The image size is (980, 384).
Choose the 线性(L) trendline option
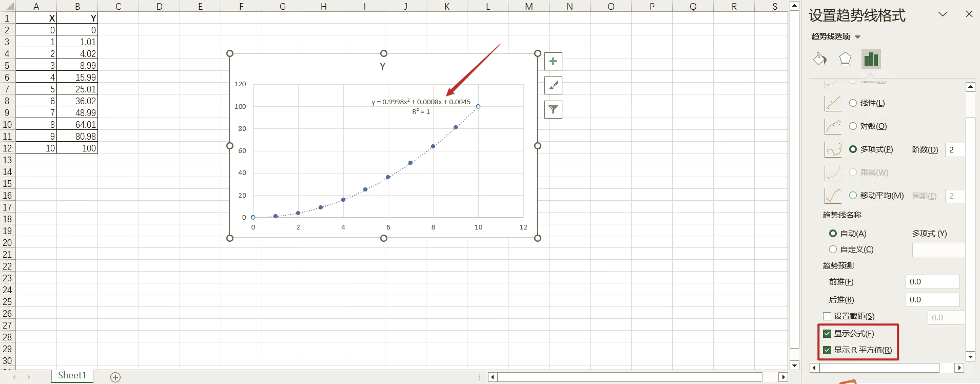pyautogui.click(x=867, y=103)
